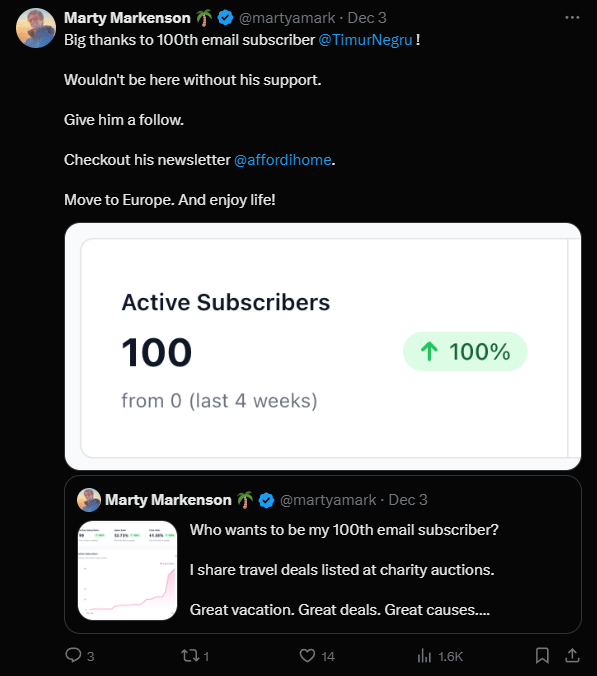View analytics icon showing 1.6K views
The width and height of the screenshot is (597, 676).
point(425,656)
